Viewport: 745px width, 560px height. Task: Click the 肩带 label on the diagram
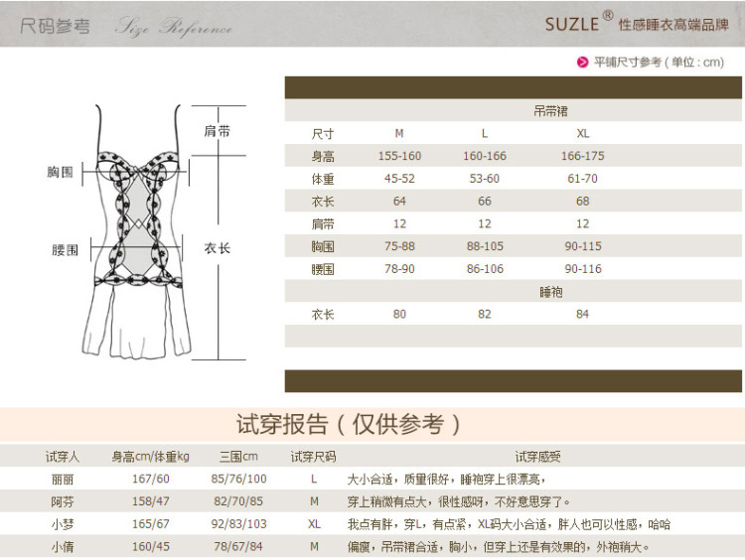217,131
